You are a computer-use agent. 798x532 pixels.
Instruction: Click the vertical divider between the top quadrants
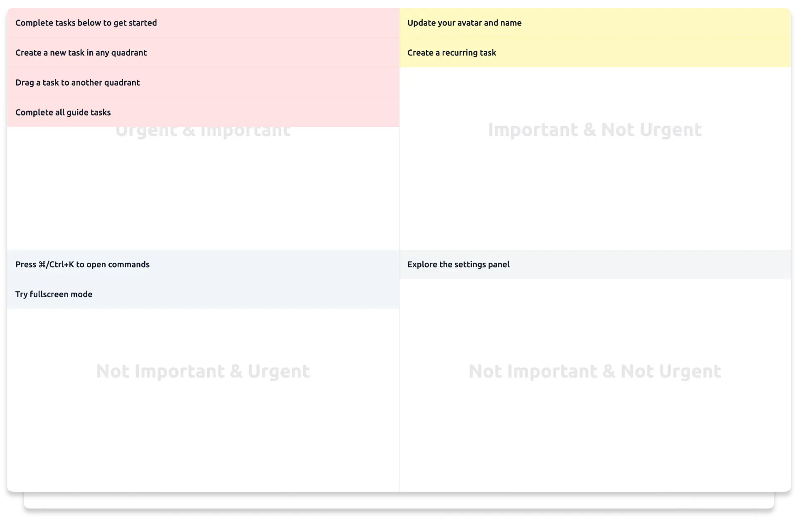(x=399, y=166)
